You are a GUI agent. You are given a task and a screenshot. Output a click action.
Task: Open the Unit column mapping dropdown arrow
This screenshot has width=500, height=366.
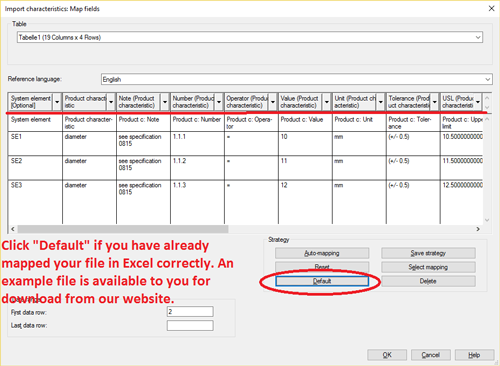[x=381, y=102]
